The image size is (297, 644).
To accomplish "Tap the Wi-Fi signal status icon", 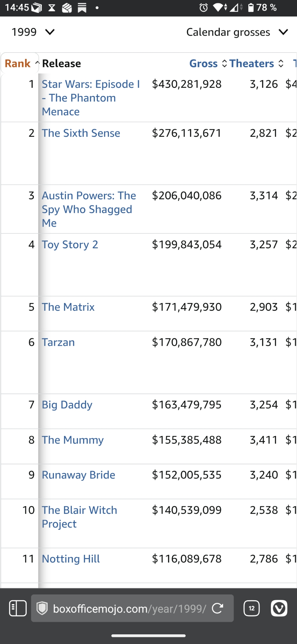I will tap(219, 7).
